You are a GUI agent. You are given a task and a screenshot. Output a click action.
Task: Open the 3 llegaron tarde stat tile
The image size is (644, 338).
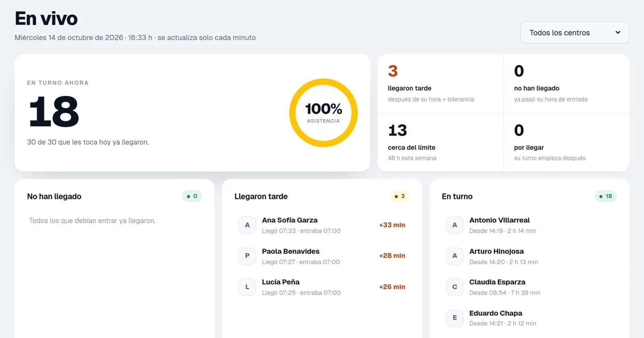pos(440,83)
